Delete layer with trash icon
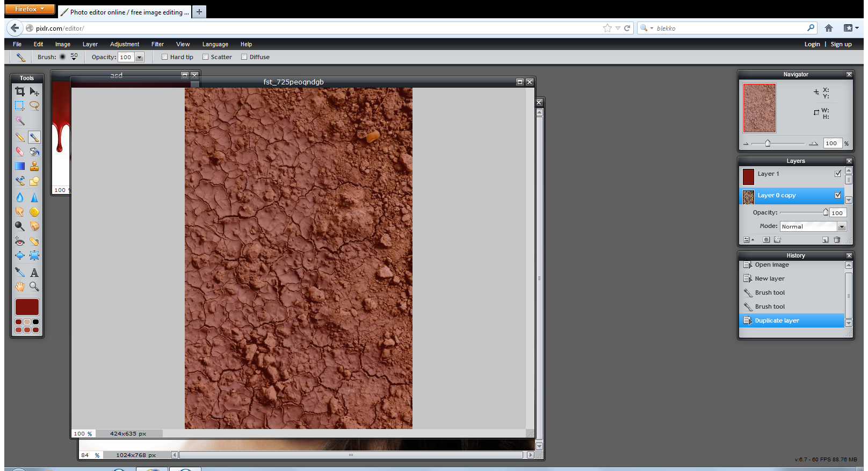 837,240
